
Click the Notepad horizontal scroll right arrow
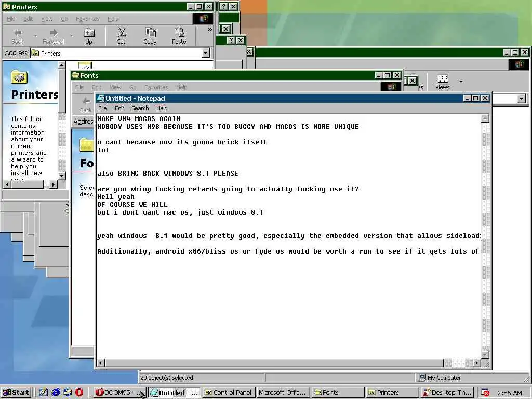tap(477, 363)
